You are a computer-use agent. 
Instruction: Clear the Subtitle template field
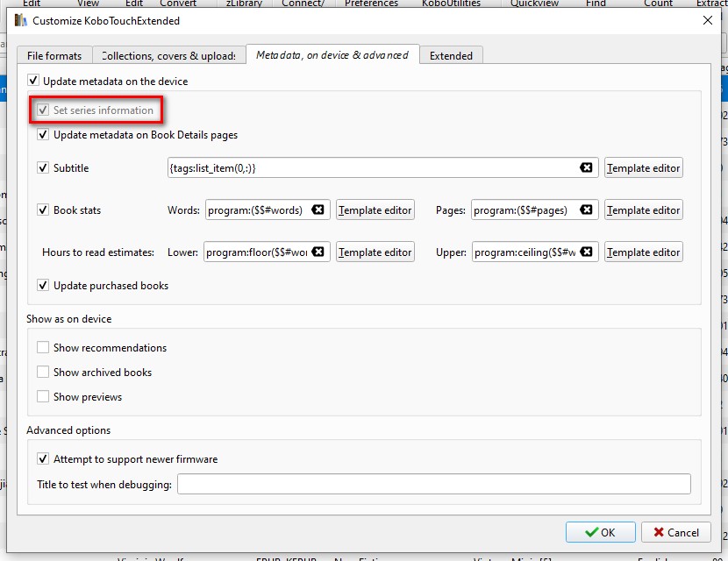coord(586,167)
